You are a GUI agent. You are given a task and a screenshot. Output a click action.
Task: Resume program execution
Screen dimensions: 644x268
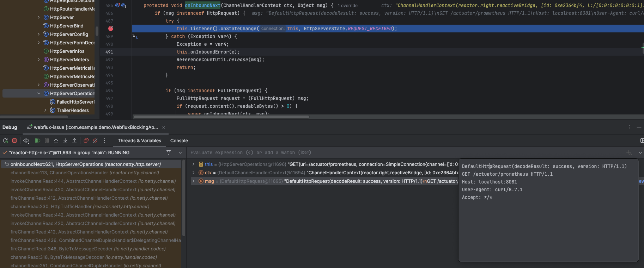38,141
